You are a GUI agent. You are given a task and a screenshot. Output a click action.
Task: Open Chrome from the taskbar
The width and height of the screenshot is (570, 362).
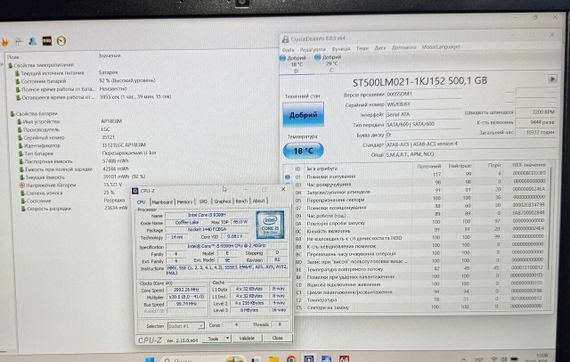click(291, 359)
